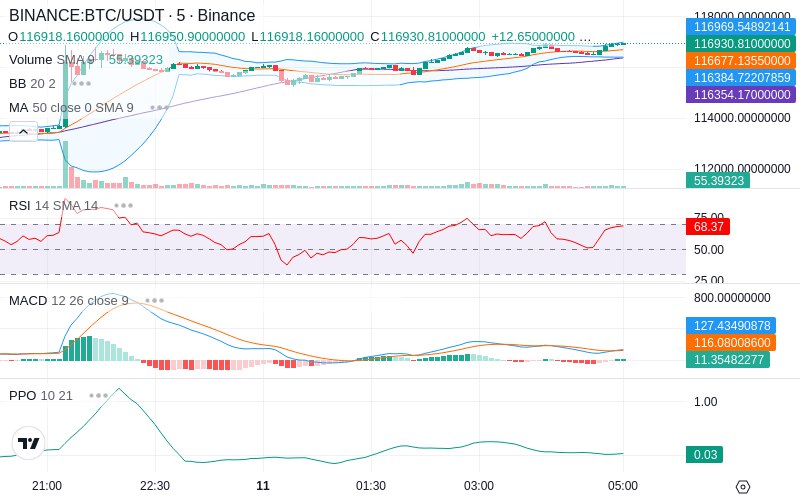
Task: Open the PPO 10 21 more options dots
Action: coord(98,395)
